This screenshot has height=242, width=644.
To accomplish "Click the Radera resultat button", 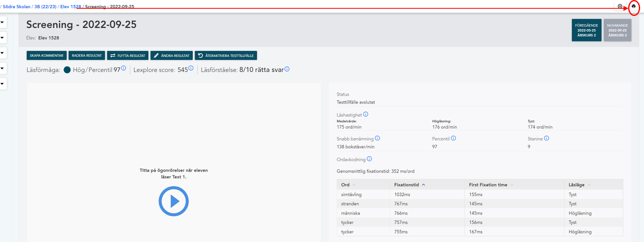I will (x=87, y=56).
